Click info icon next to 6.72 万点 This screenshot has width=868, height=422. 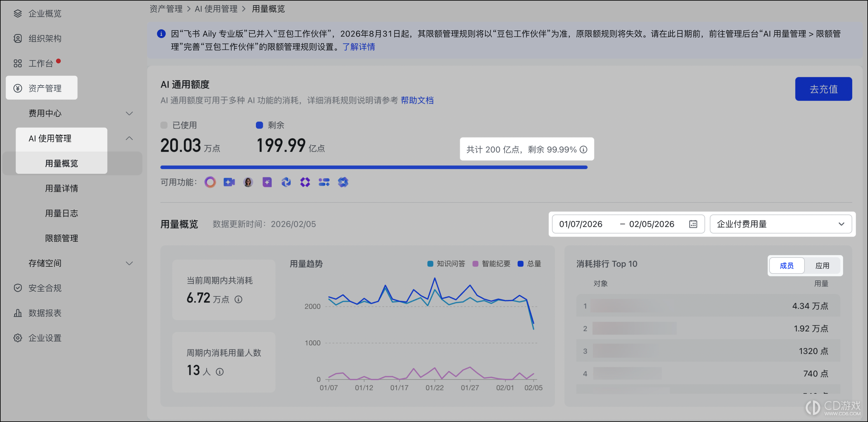[238, 299]
